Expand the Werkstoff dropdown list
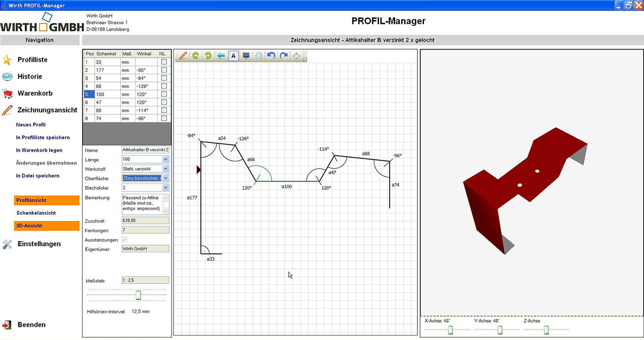This screenshot has width=644, height=340. (x=166, y=169)
